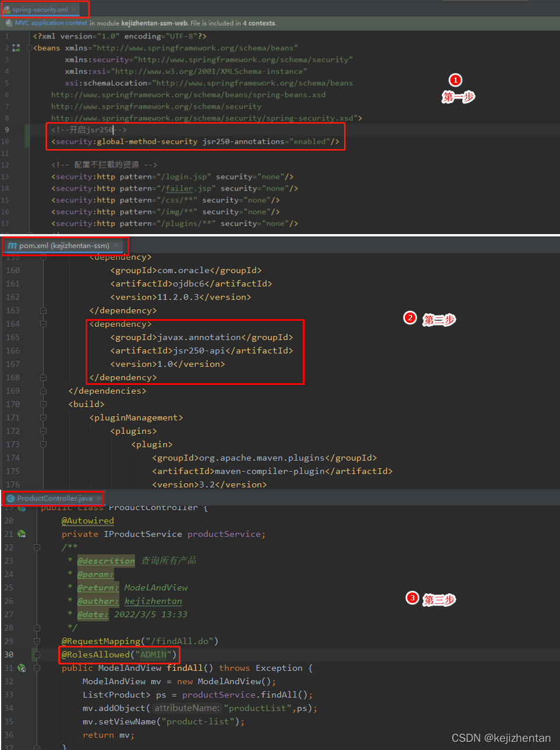The width and height of the screenshot is (560, 750).
Task: Click the "productList" string argument
Action: [258, 708]
